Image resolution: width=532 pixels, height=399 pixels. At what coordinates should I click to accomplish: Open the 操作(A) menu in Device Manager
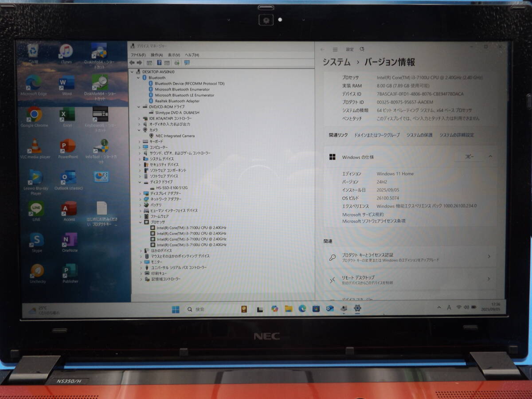pyautogui.click(x=156, y=55)
